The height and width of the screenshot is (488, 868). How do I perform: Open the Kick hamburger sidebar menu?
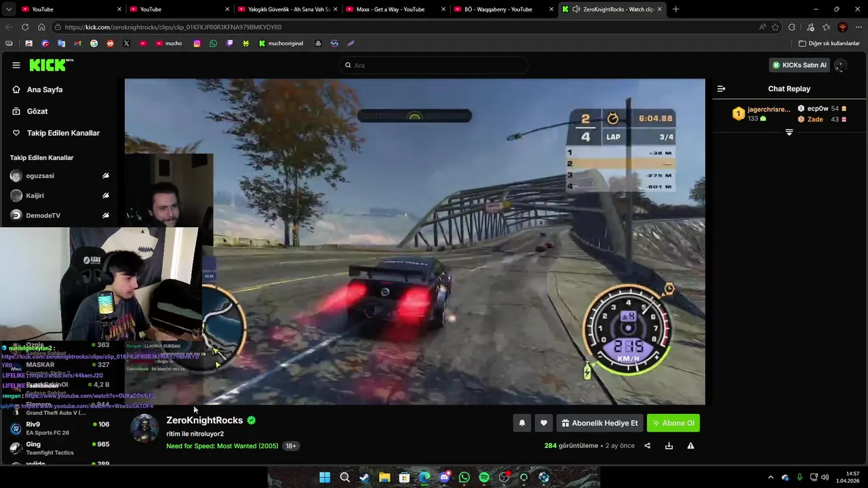pyautogui.click(x=16, y=65)
